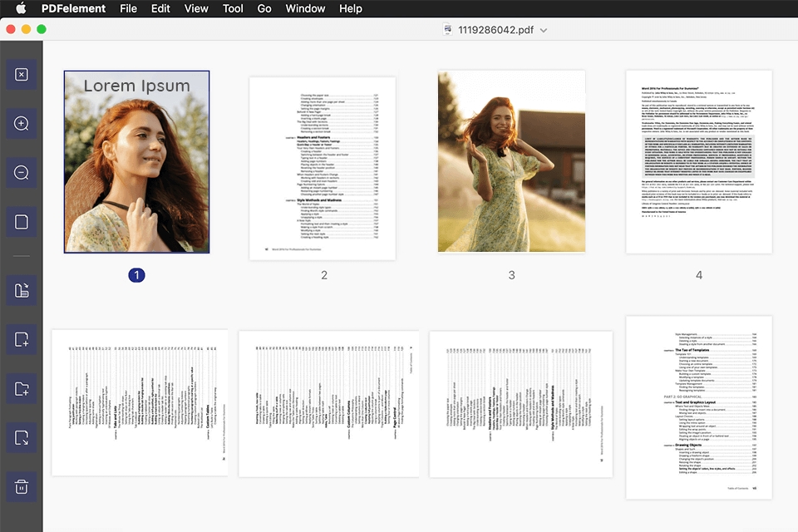Click the rotate page icon
Viewport: 798px width, 532px height.
22,290
